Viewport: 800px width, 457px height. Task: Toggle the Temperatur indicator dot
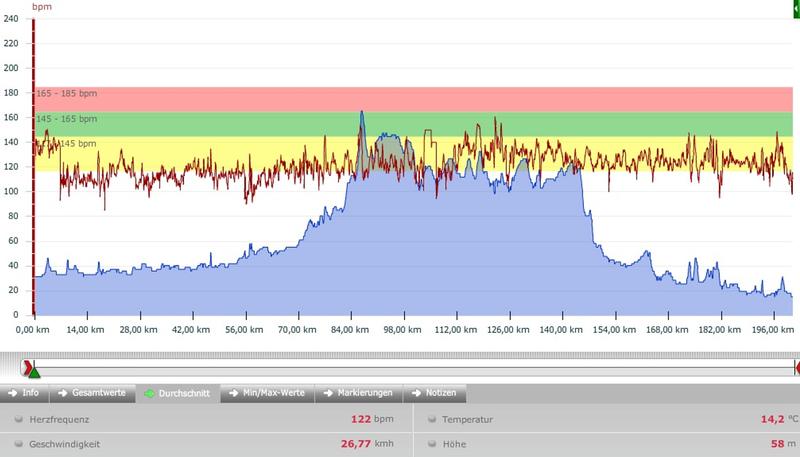pos(431,421)
